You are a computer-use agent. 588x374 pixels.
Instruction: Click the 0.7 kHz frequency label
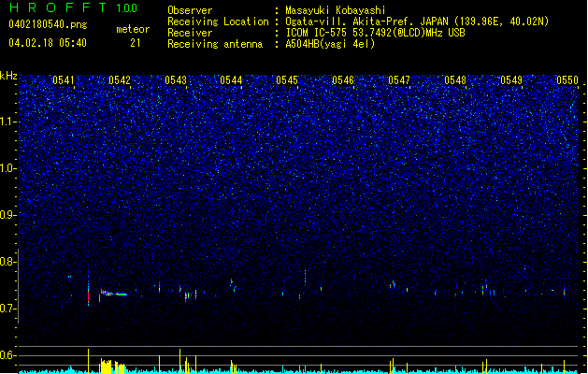(8, 309)
